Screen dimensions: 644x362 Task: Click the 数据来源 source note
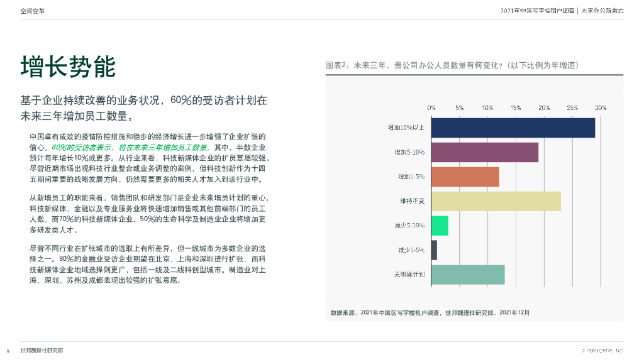tap(430, 313)
